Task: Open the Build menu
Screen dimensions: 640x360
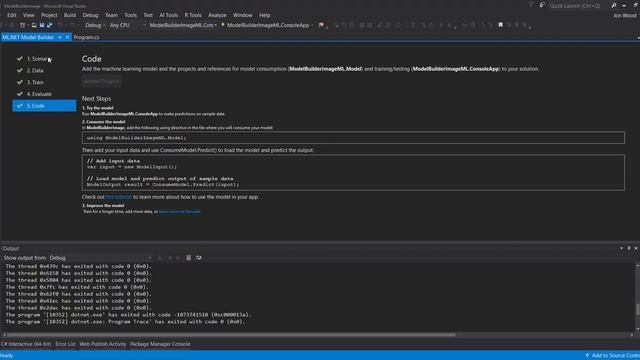Action: [70, 15]
